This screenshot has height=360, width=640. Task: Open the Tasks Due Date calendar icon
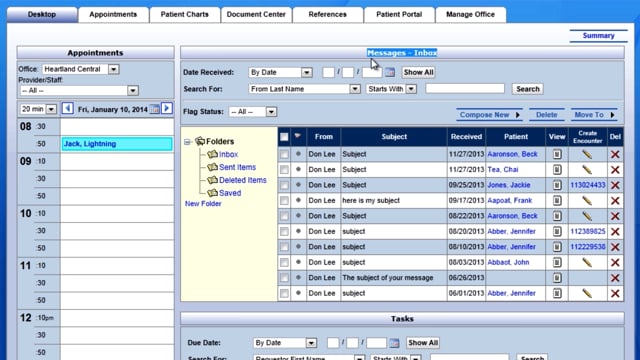pos(394,343)
